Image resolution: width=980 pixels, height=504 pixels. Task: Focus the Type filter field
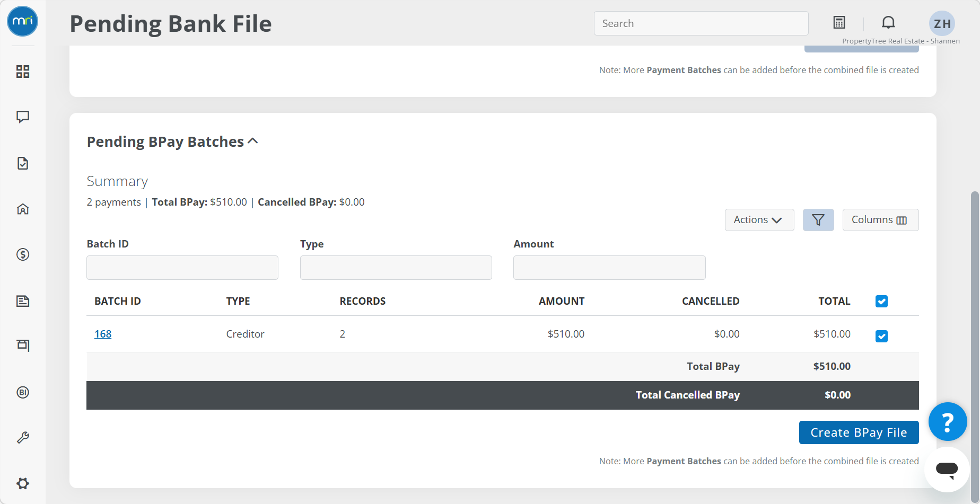pos(396,268)
